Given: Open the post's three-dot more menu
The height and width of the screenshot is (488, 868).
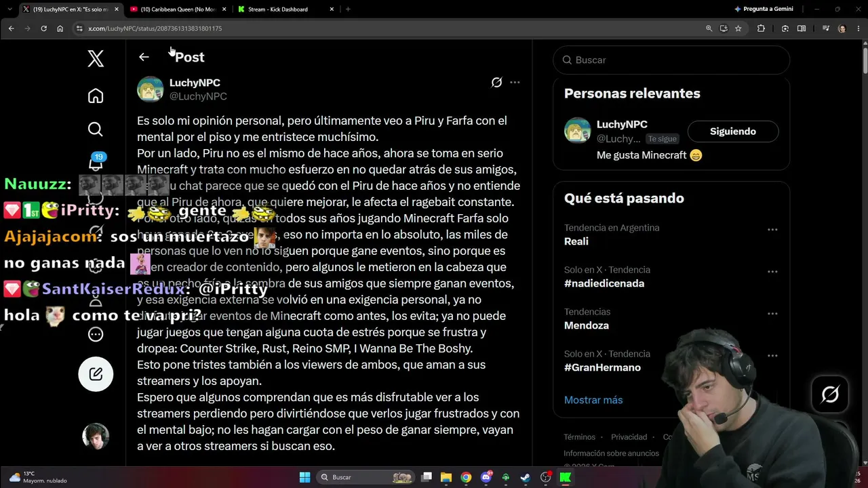Looking at the screenshot, I should coord(515,83).
